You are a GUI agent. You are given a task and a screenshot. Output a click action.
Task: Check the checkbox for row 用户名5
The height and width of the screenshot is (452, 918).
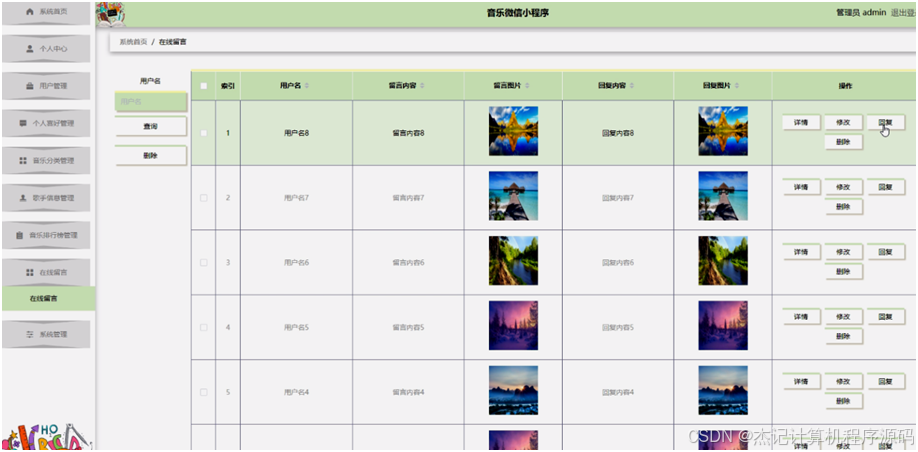(204, 327)
